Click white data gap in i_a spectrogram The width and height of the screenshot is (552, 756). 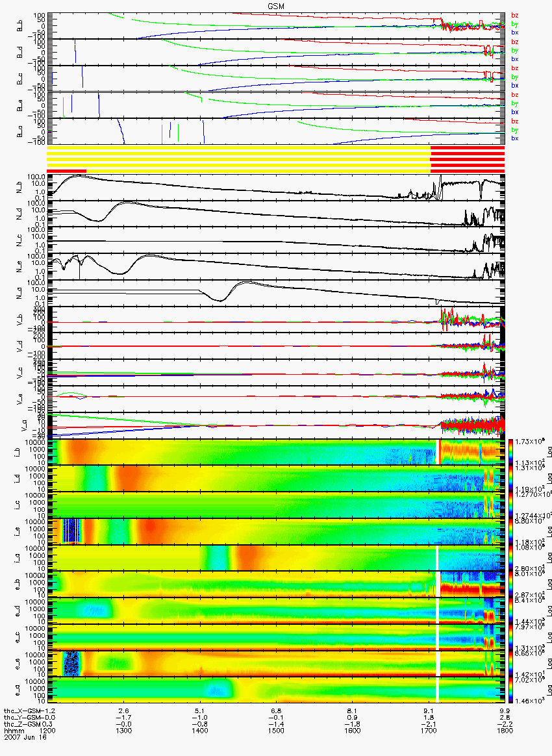tap(437, 558)
